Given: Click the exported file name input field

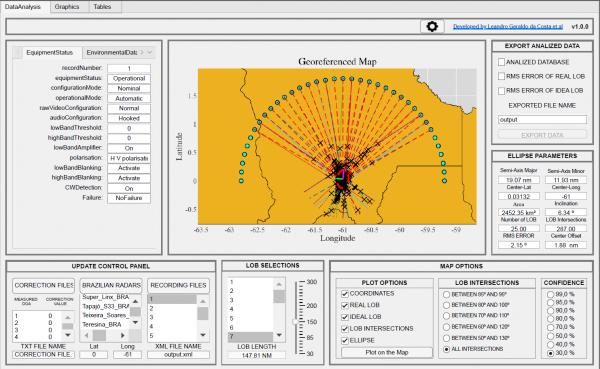Looking at the screenshot, I should tap(542, 120).
